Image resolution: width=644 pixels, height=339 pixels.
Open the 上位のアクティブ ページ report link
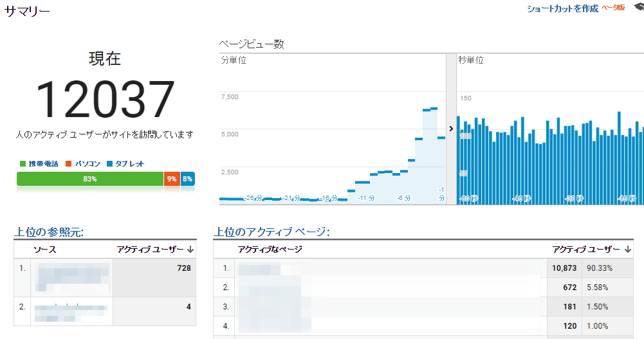coord(271,232)
